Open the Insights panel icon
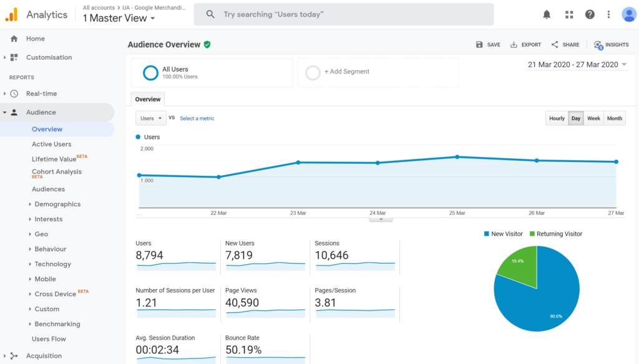 tap(598, 45)
